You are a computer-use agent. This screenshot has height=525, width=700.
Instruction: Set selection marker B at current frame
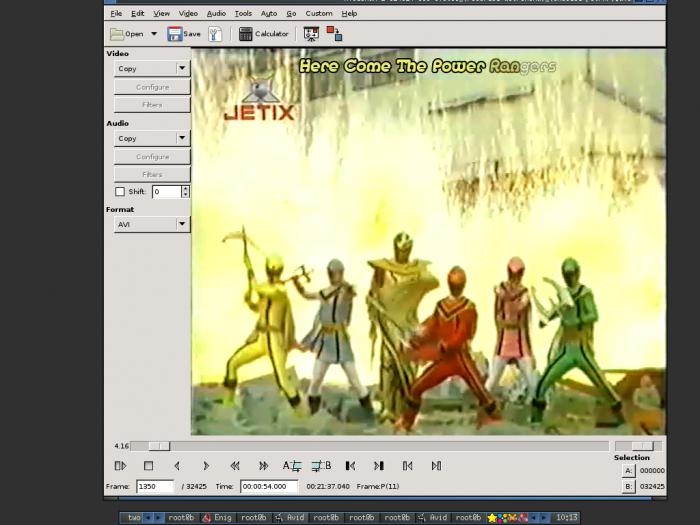coord(321,466)
